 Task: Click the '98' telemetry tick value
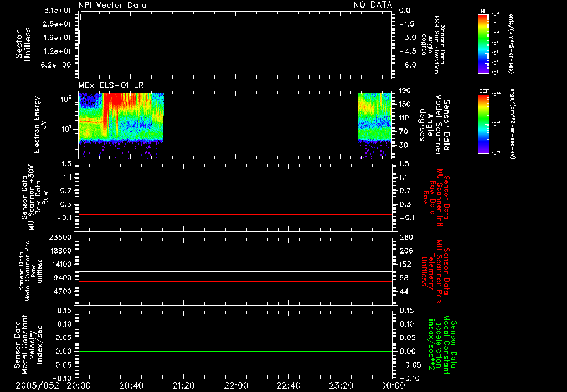(404, 278)
